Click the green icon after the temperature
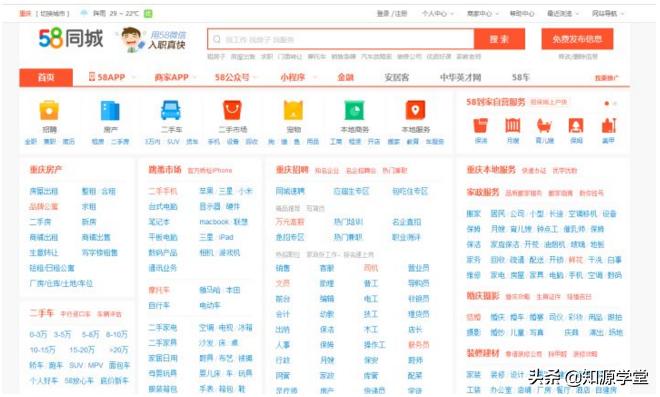 pos(148,13)
